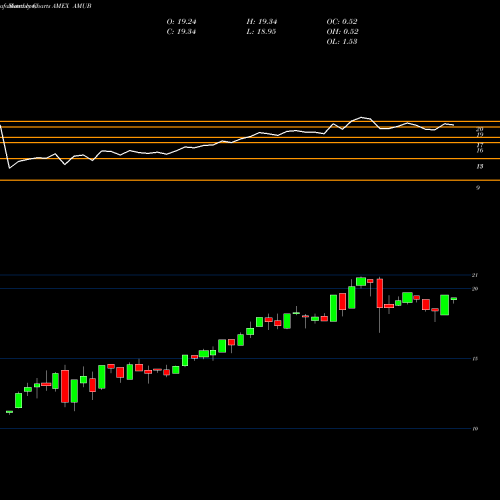Click the 'AMEX AMUB' chart title text
This screenshot has width=500, height=500.
(72, 6)
